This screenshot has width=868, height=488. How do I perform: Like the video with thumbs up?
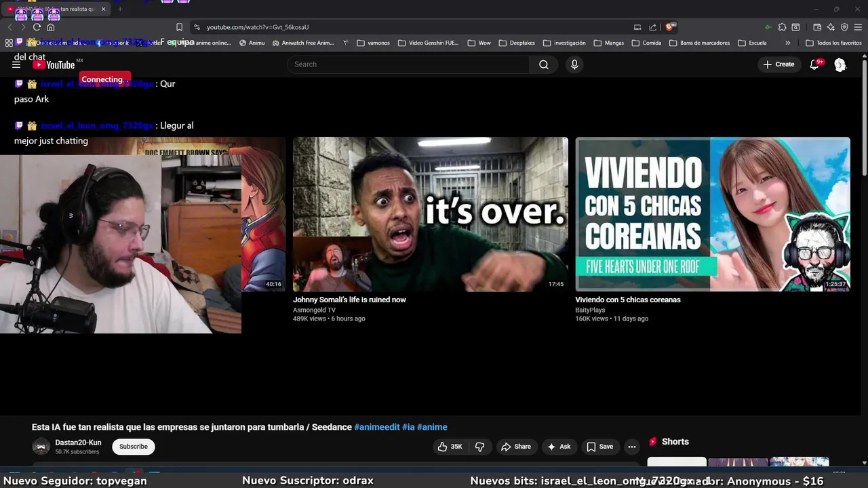[x=450, y=447]
